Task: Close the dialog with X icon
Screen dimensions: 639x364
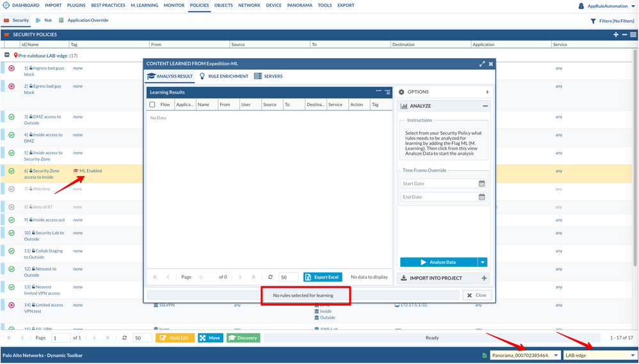Action: pyautogui.click(x=491, y=63)
